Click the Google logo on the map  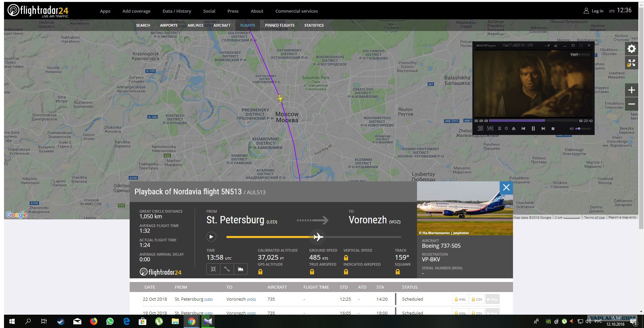tap(17, 215)
